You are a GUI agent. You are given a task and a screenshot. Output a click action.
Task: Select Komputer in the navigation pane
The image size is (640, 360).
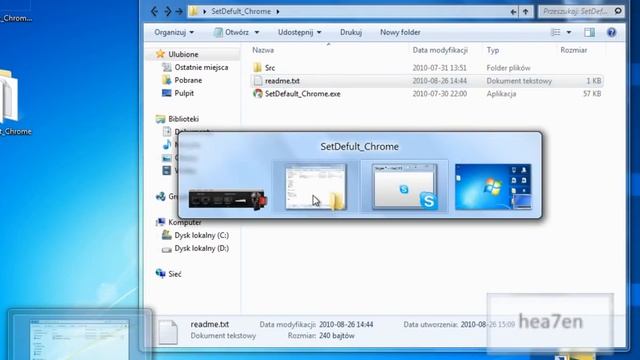tap(185, 222)
